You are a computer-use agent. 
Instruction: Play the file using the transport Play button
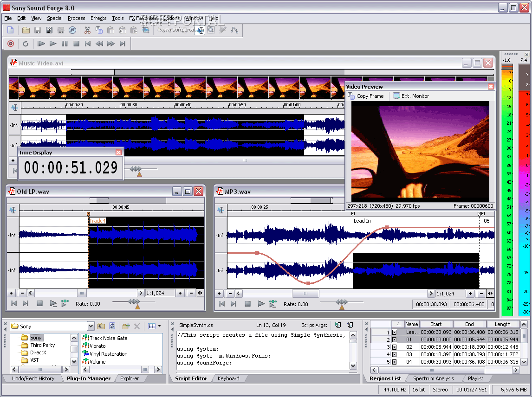click(52, 44)
